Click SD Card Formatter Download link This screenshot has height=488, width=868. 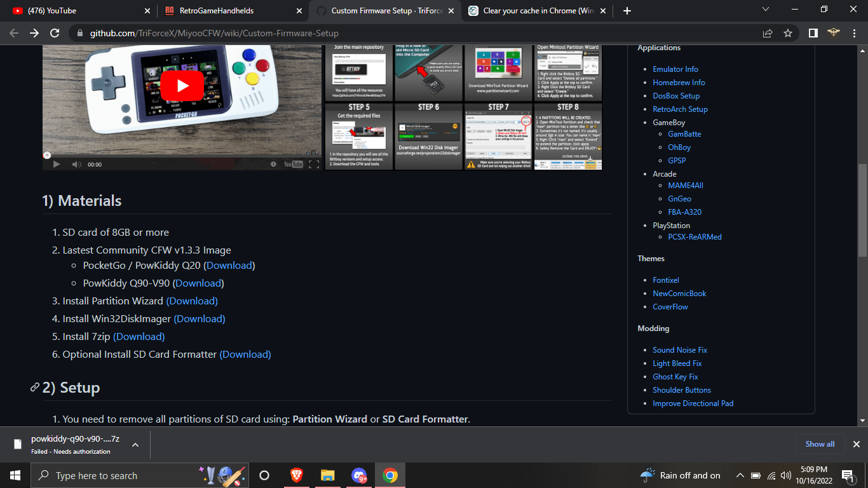tap(245, 355)
